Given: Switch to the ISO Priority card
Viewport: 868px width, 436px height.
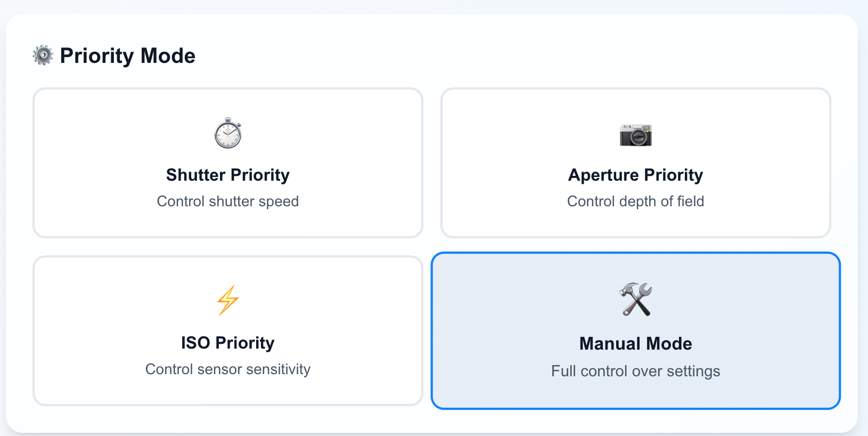Looking at the screenshot, I should pos(228,330).
